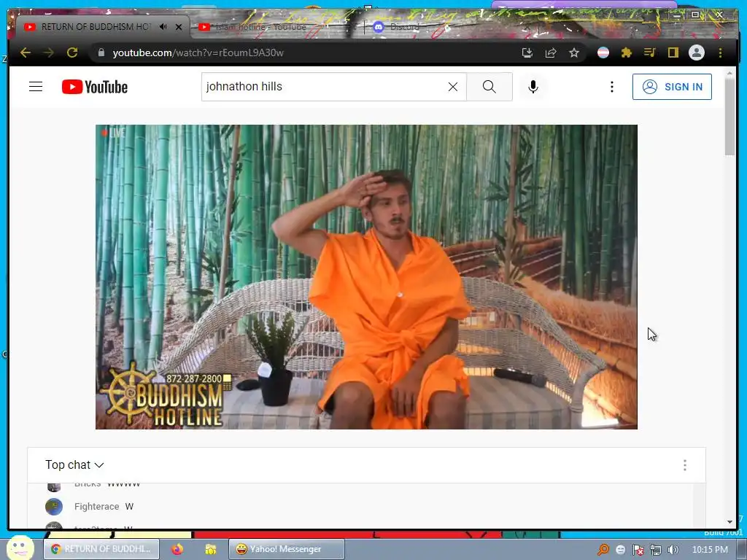747x560 pixels.
Task: Click the 10:15 PM clock
Action: 710,550
